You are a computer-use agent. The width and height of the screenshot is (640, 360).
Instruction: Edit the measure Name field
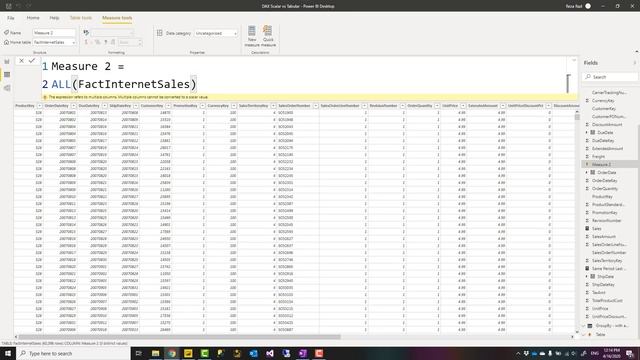click(x=54, y=33)
